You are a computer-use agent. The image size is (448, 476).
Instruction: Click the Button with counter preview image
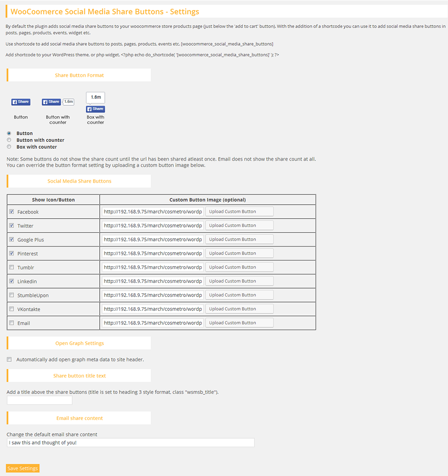(58, 102)
